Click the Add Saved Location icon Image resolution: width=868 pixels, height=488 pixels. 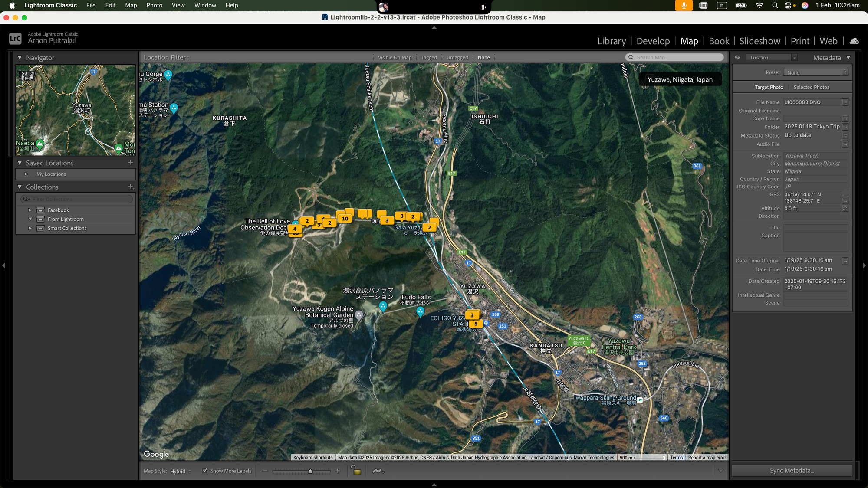pyautogui.click(x=131, y=163)
